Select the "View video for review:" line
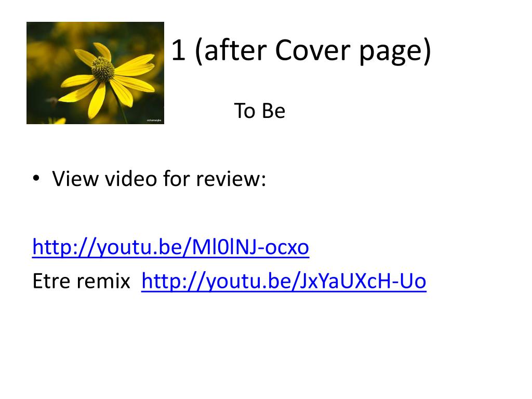 159,179
